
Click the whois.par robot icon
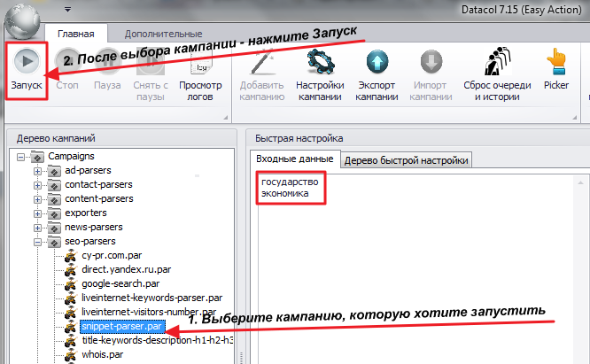70,355
